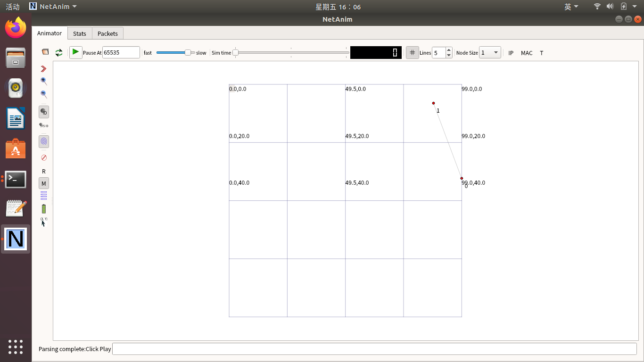644x362 pixels.
Task: Click the IP button in the toolbar
Action: (x=511, y=53)
